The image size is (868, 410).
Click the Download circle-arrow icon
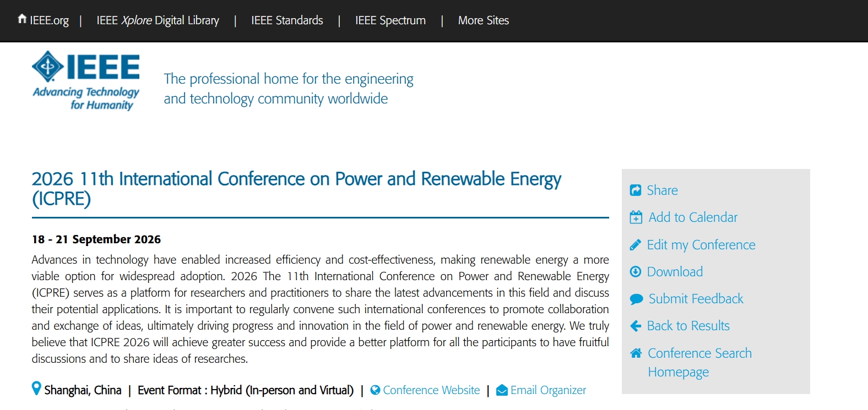tap(636, 272)
